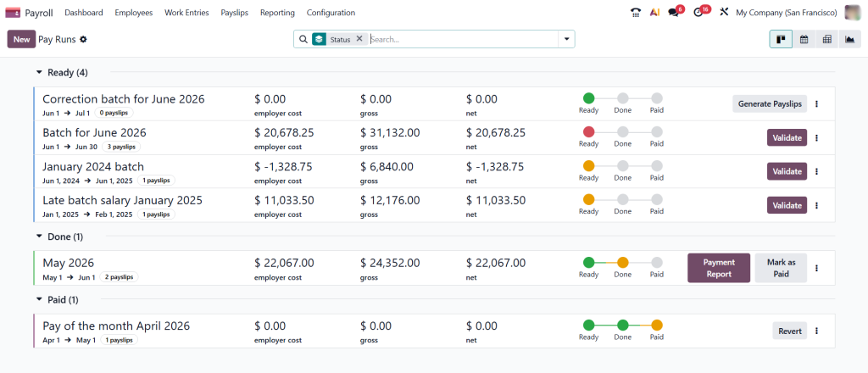
Task: Open options menu for Batch for June 2026
Action: [x=816, y=138]
